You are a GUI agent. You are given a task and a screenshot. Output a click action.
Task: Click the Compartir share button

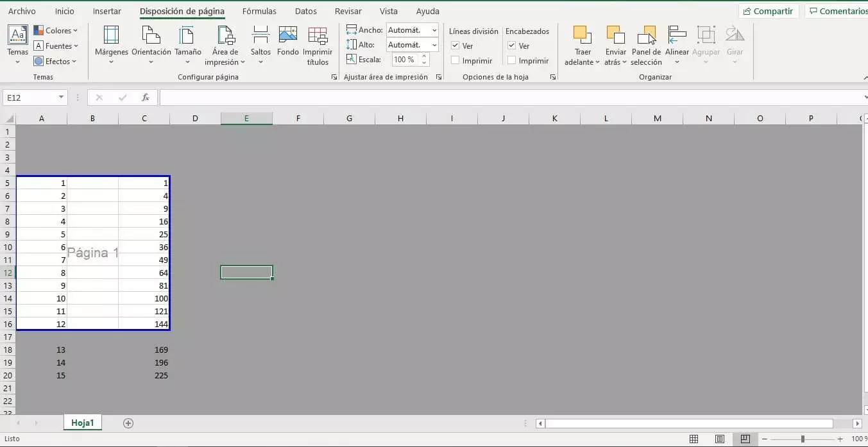[768, 11]
